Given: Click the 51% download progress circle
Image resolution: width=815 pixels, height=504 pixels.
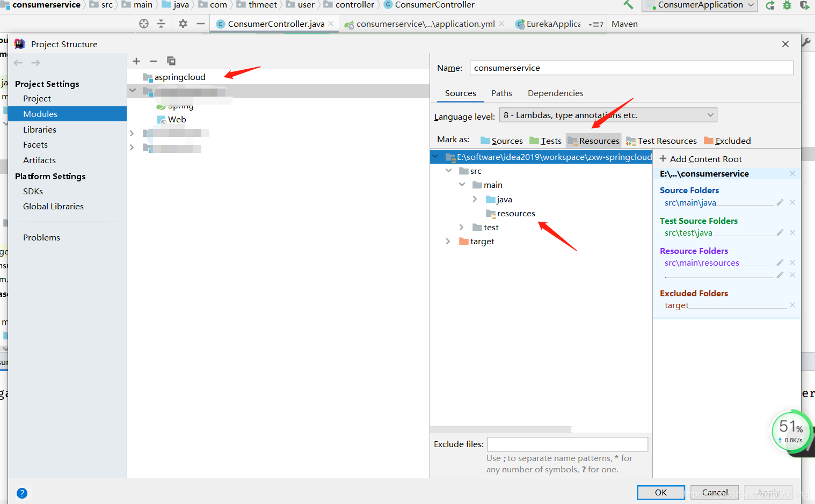Looking at the screenshot, I should 791,431.
